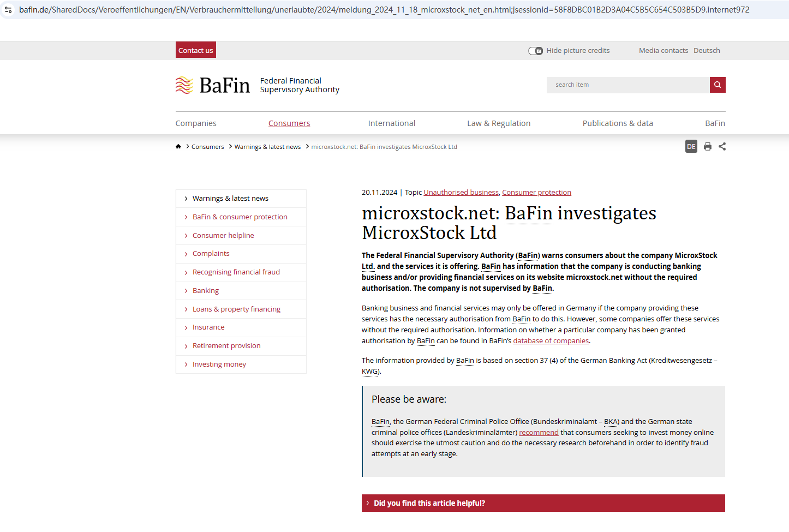Viewport: 789px width, 532px height.
Task: Follow the database of companies link
Action: (551, 341)
